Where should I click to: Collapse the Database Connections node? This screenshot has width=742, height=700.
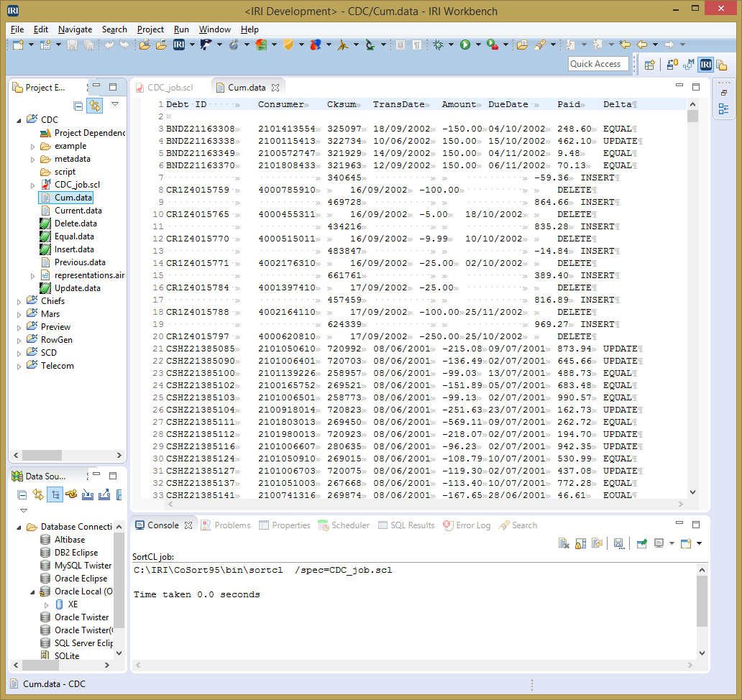click(19, 528)
